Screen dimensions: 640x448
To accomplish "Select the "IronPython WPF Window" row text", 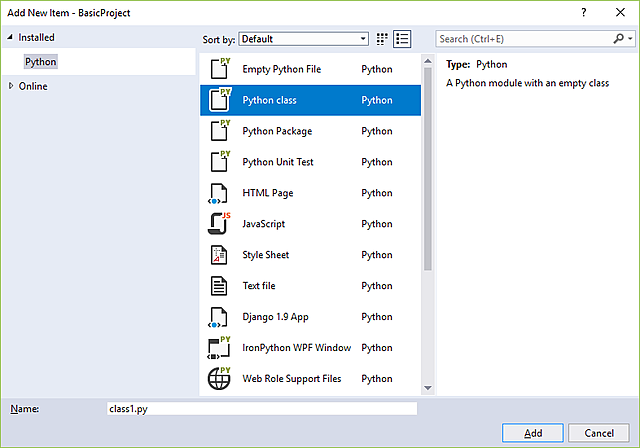I will coord(296,348).
